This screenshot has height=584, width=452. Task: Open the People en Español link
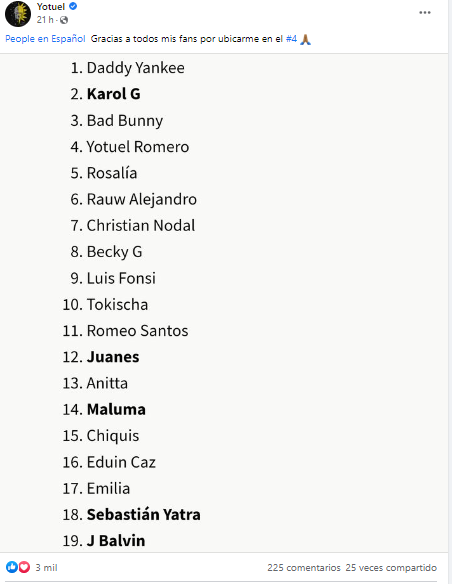coord(45,39)
